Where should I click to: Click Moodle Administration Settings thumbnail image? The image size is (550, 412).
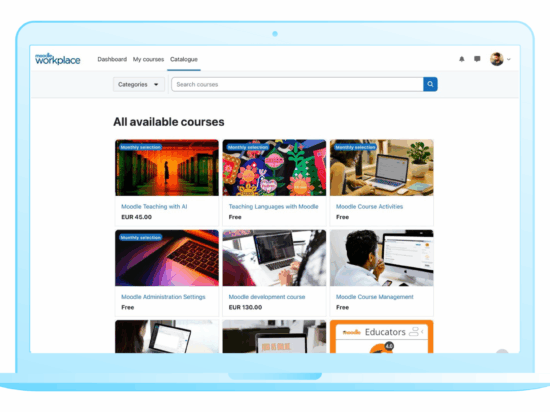[167, 258]
